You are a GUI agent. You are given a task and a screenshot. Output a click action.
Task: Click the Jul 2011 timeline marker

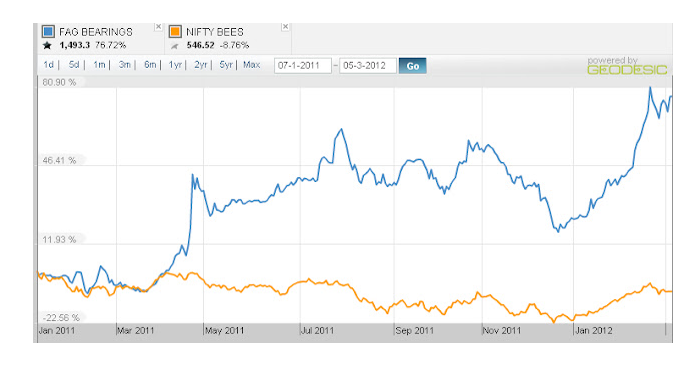(x=317, y=331)
